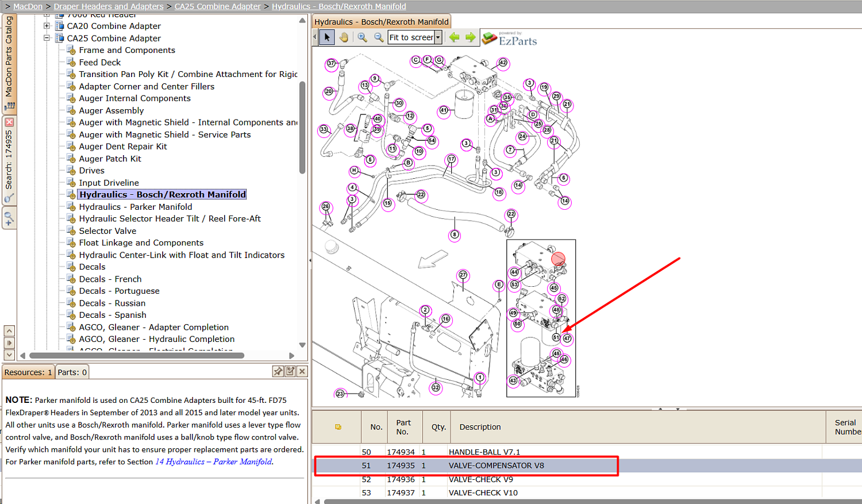Click the Drives page icon
Image resolution: width=862 pixels, height=504 pixels.
[71, 170]
